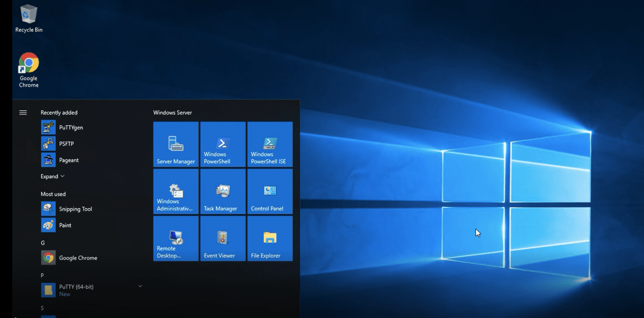
Task: Open Server Manager tile
Action: click(x=176, y=144)
